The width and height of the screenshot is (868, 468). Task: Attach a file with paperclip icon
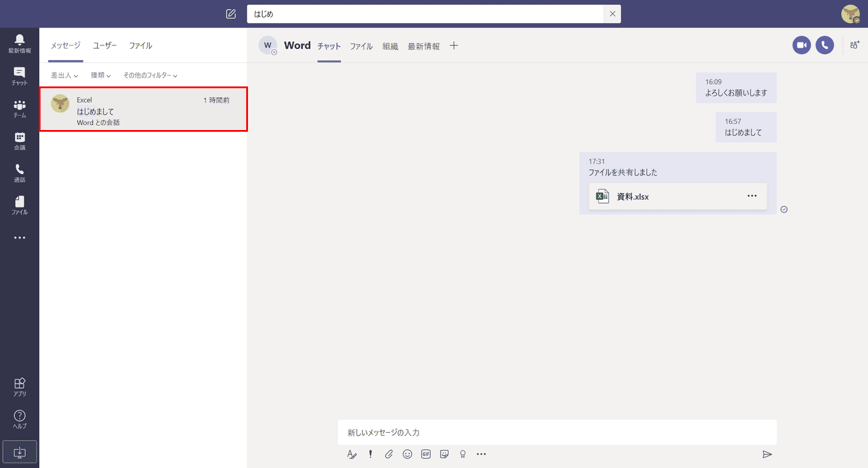pyautogui.click(x=389, y=454)
